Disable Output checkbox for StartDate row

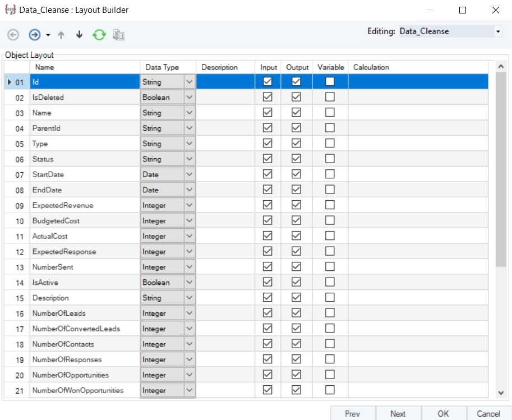coord(297,174)
